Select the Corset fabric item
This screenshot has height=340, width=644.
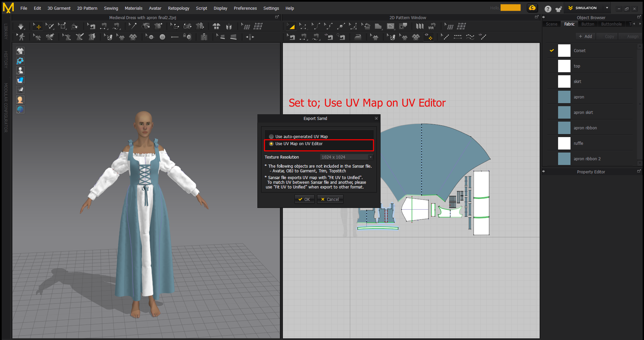point(580,51)
